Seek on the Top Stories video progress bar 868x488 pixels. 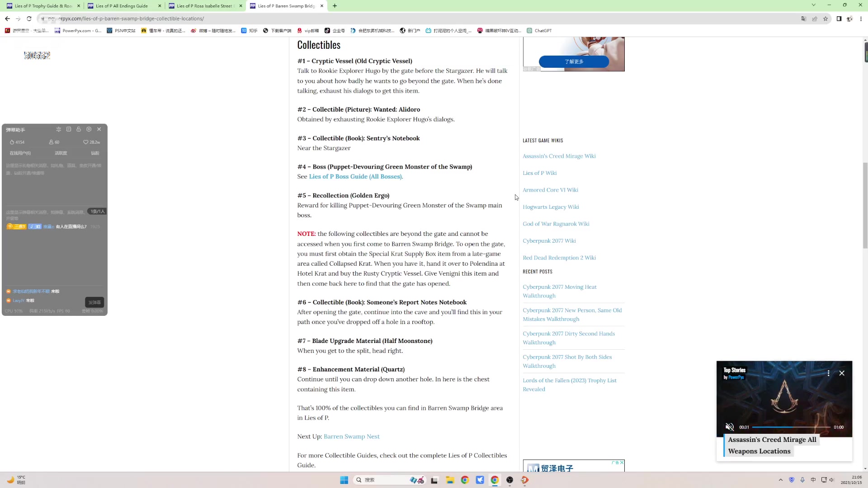pyautogui.click(x=791, y=427)
